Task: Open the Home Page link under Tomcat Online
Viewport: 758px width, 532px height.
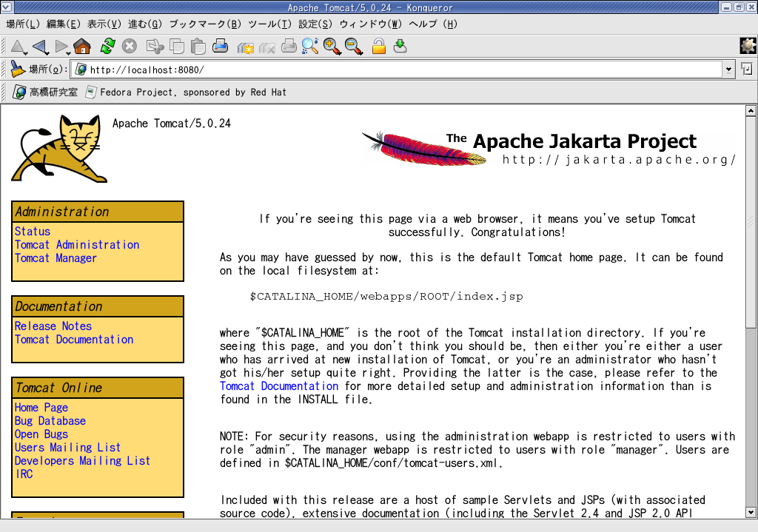Action: (x=41, y=408)
